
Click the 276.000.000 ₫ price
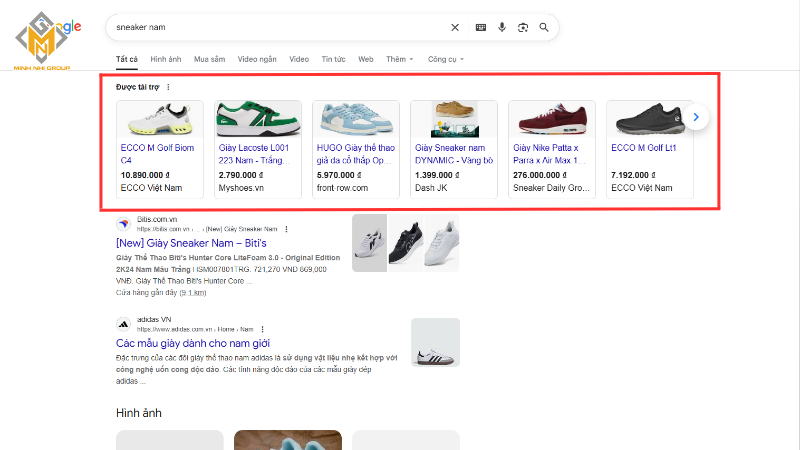(x=540, y=175)
